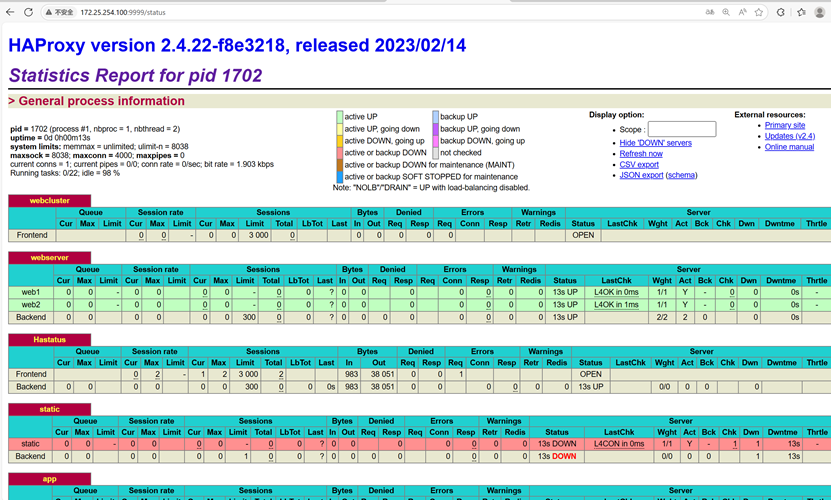
Task: Click the light blue backup UP swatch
Action: (436, 117)
